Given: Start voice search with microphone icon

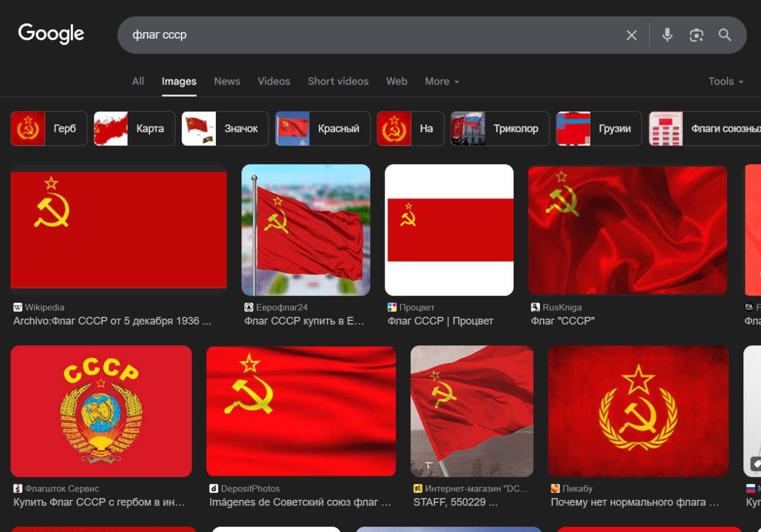Looking at the screenshot, I should coord(667,35).
